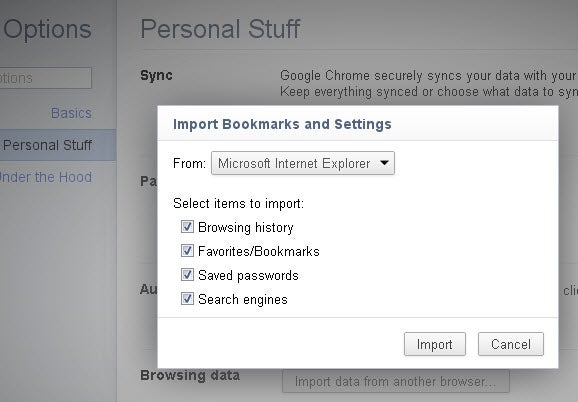Click the Options heading in the sidebar
578x402 pixels.
(x=47, y=29)
